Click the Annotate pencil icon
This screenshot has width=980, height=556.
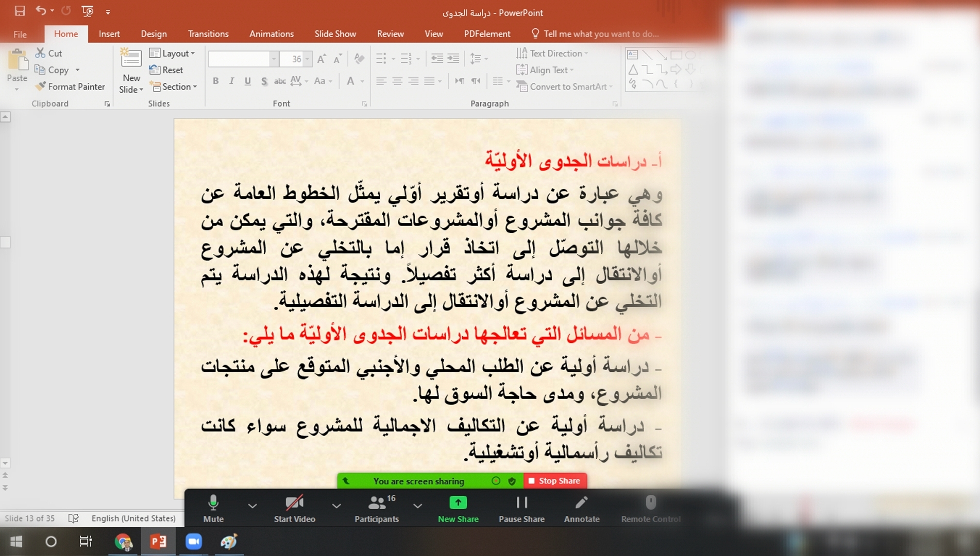tap(581, 502)
